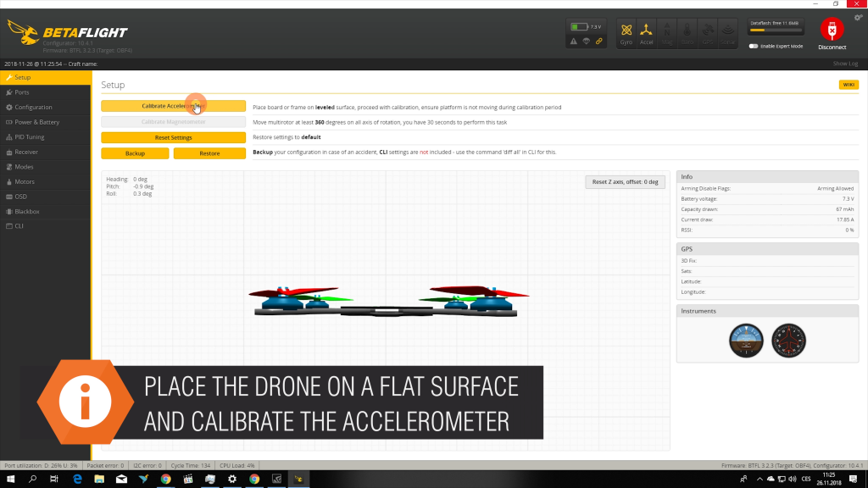Open Power & Battery tab
The width and height of the screenshot is (868, 488).
point(46,122)
